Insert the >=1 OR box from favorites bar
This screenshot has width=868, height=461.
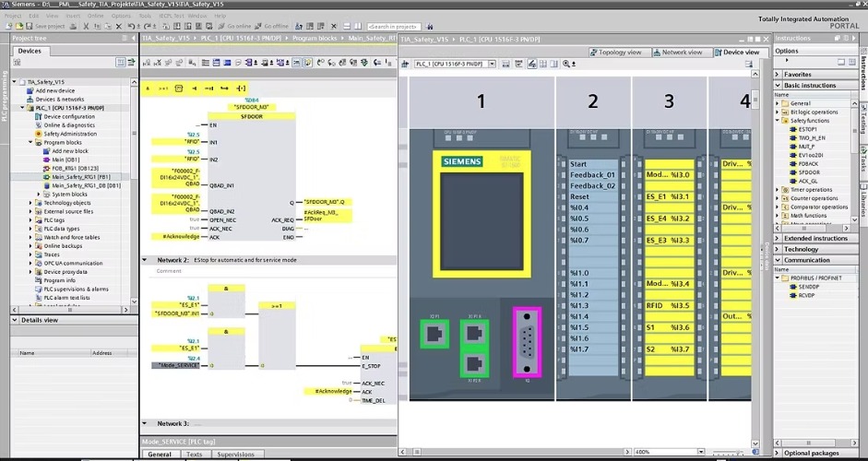pos(163,89)
